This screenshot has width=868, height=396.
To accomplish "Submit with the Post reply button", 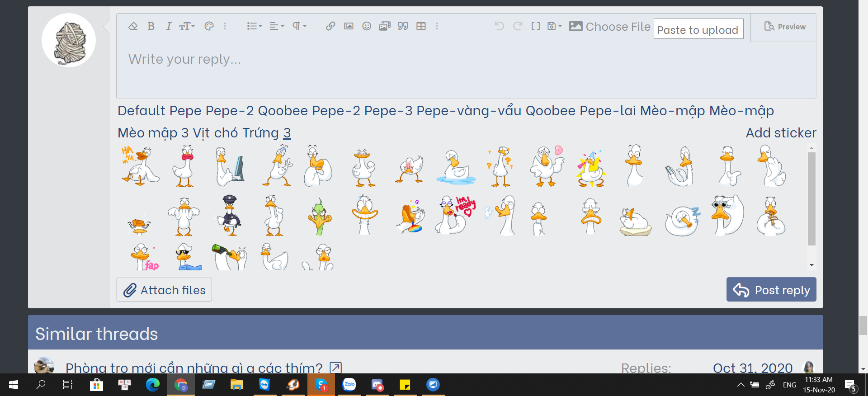I will 771,290.
